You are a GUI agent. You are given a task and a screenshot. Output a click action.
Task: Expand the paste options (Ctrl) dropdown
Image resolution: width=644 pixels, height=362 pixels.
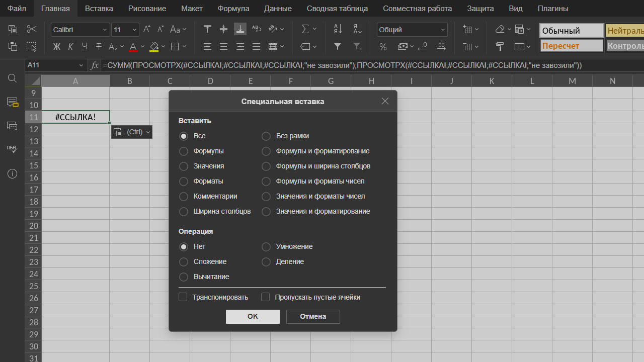132,132
